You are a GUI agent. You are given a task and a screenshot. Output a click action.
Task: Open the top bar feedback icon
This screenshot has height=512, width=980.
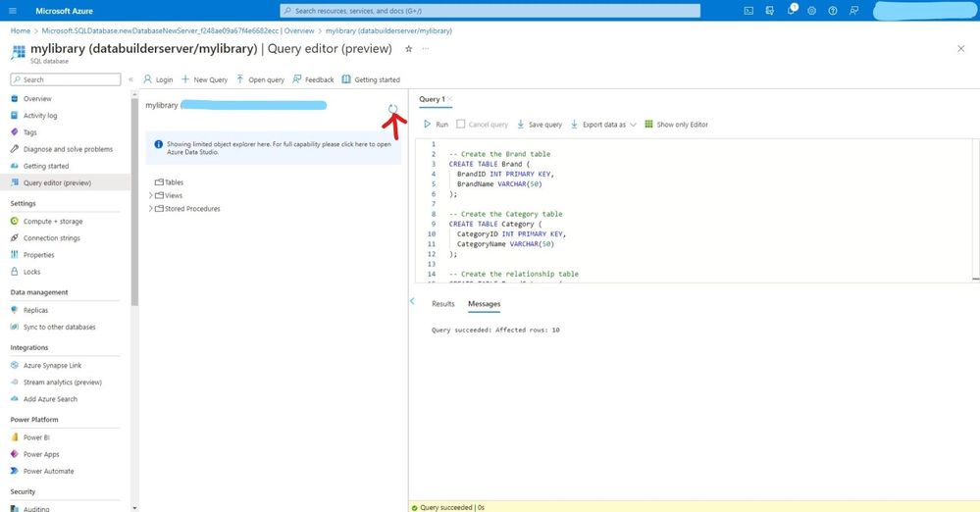(x=853, y=11)
